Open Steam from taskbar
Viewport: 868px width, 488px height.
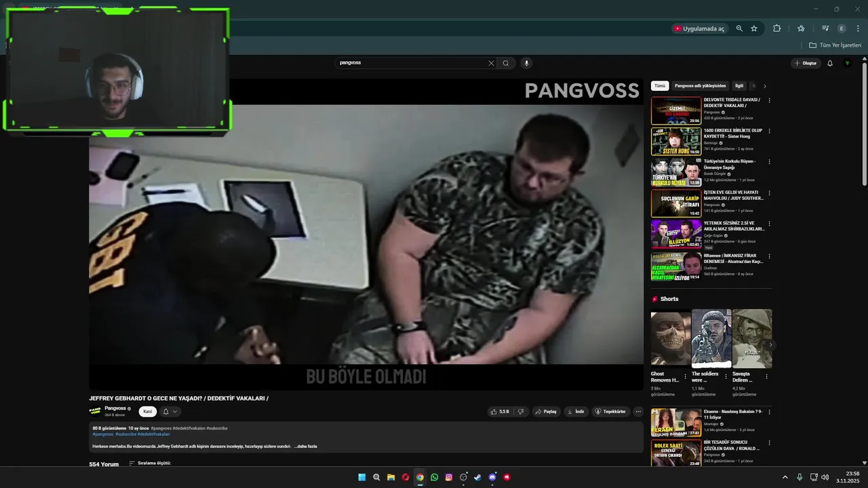coord(478,477)
